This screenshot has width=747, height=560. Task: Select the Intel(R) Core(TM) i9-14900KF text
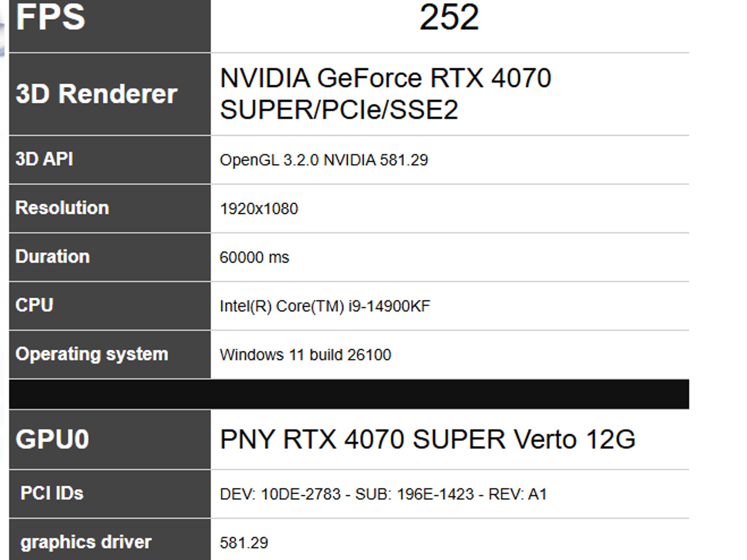point(325,306)
